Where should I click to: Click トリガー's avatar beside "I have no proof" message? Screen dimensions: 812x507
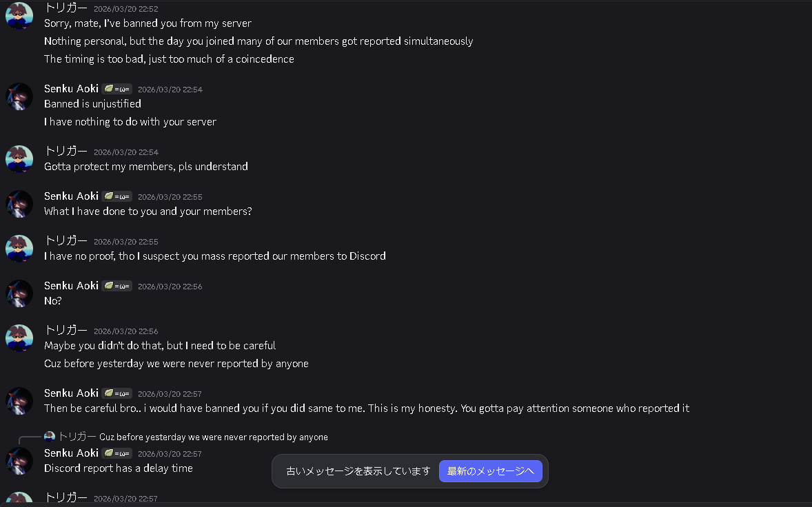pos(19,249)
